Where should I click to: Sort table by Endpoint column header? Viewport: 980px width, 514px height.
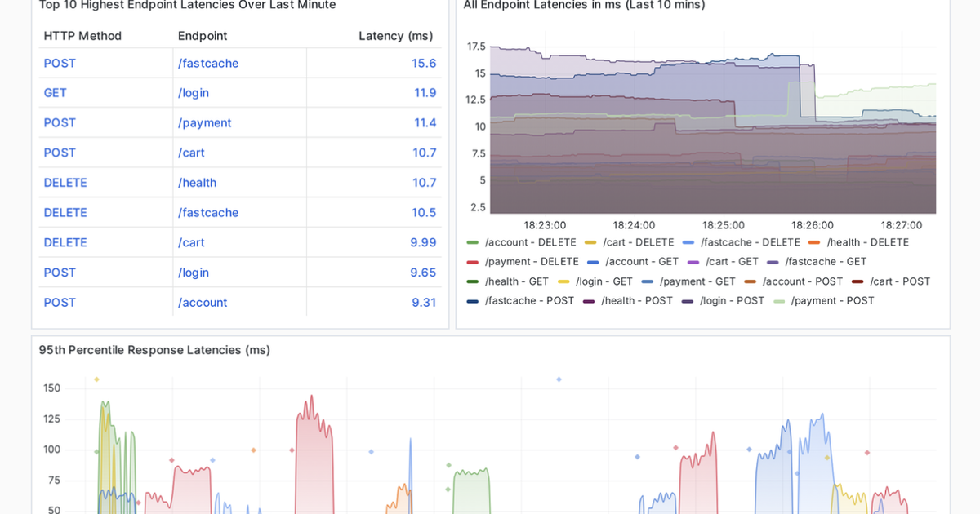(203, 36)
